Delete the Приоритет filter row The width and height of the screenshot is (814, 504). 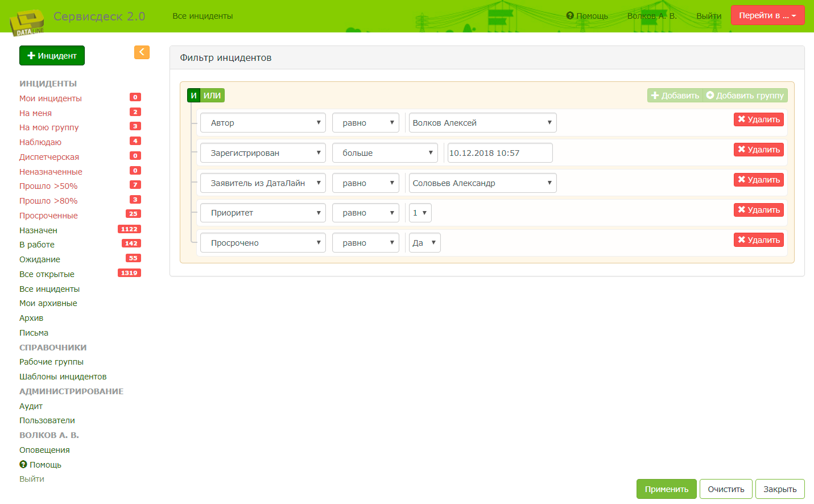759,210
